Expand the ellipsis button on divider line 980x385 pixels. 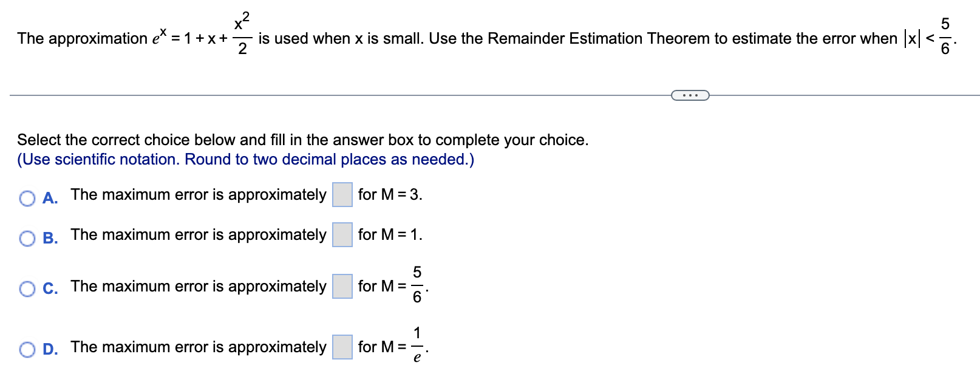point(690,95)
